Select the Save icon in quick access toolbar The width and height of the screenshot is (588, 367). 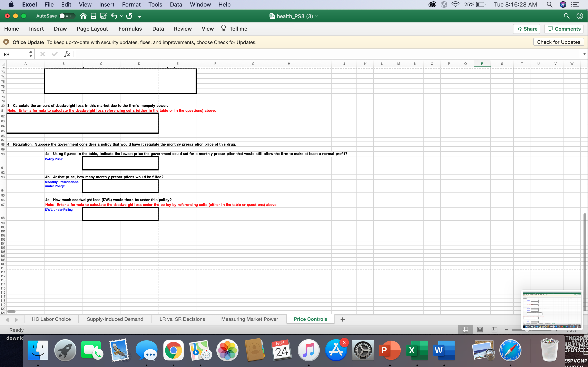pyautogui.click(x=93, y=16)
